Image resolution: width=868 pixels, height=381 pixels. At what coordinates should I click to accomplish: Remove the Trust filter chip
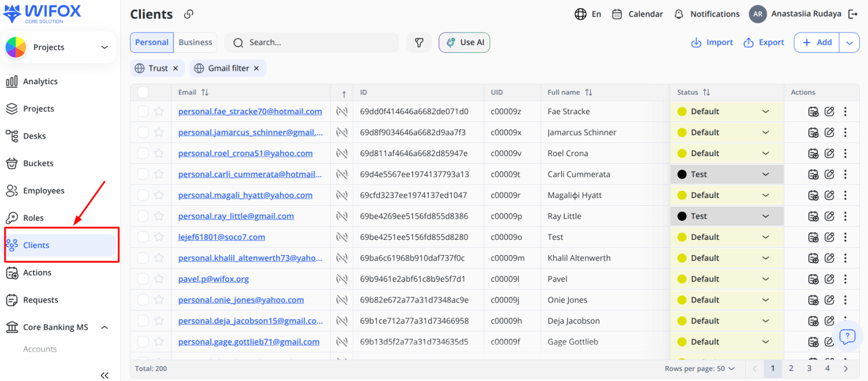pyautogui.click(x=176, y=68)
